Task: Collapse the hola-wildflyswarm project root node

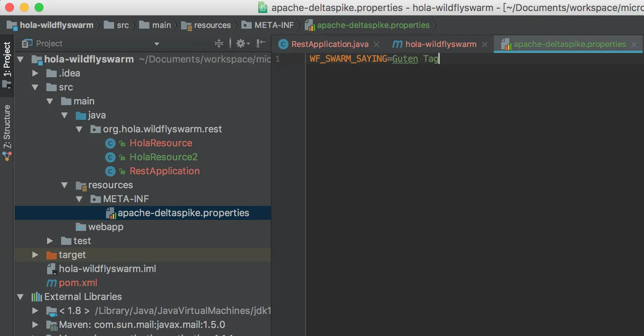Action: (20, 59)
